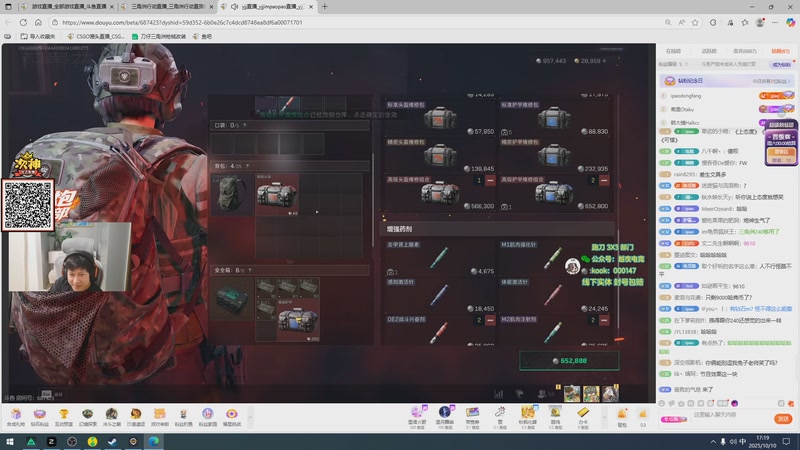Screen dimensions: 800x450
Task: Select the yjjimpaopao live stream tab
Action: (267, 7)
